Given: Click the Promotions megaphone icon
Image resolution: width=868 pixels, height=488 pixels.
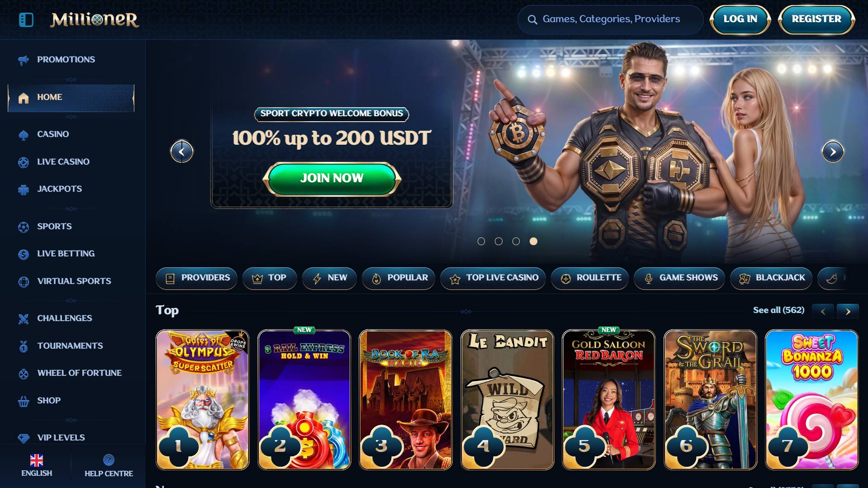Looking at the screenshot, I should click(x=24, y=60).
